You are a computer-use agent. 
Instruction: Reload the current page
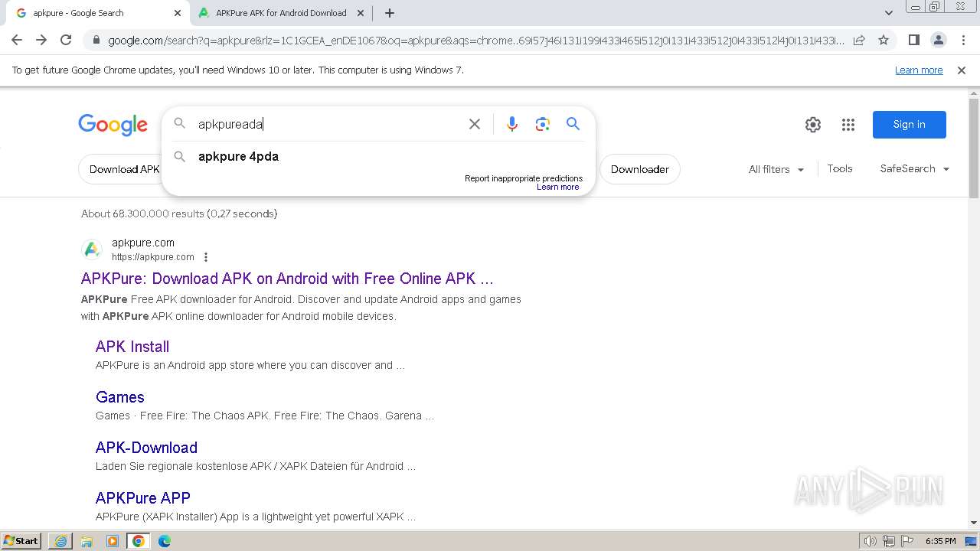coord(66,40)
